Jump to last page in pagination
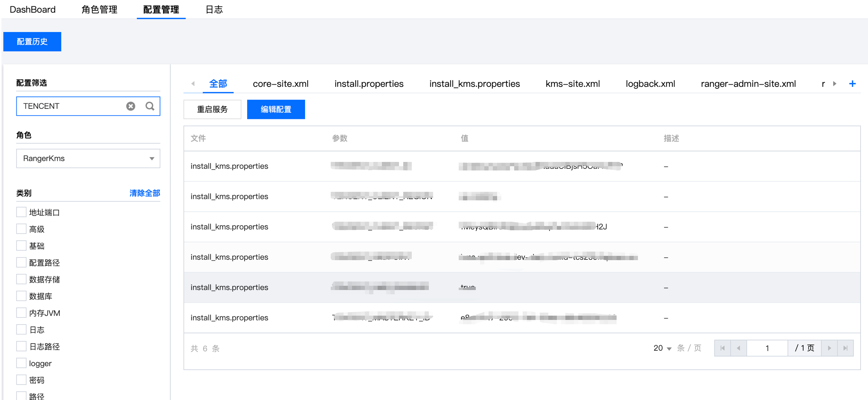 click(x=845, y=348)
